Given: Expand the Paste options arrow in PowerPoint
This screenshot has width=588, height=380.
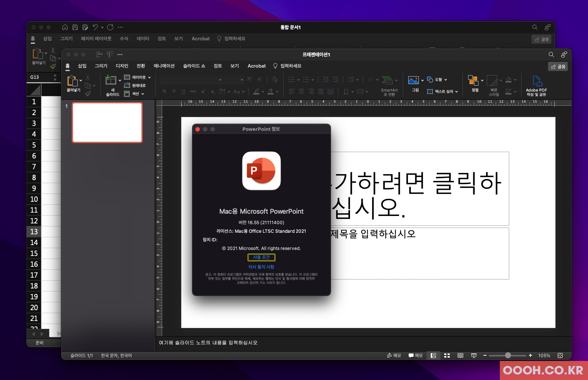Looking at the screenshot, I should (81, 80).
